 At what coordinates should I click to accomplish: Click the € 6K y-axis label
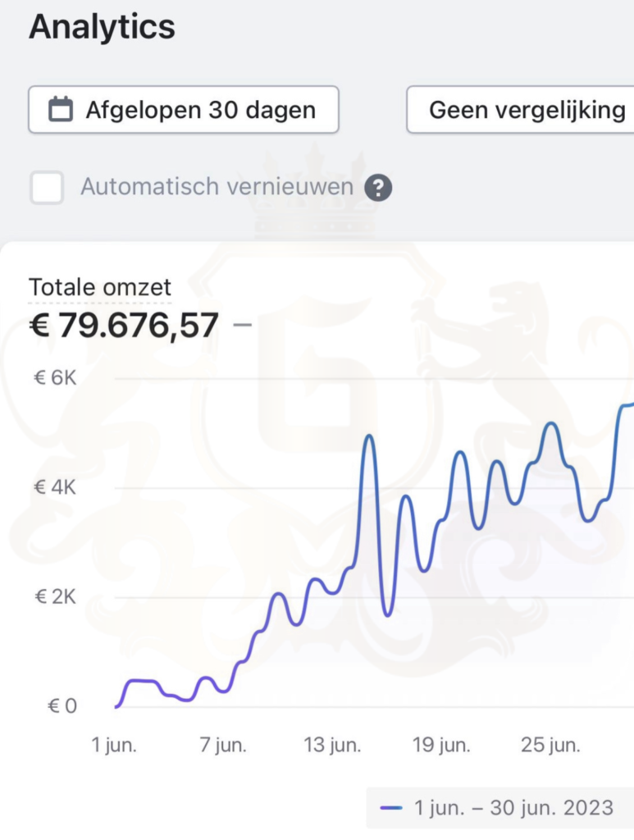tap(55, 378)
